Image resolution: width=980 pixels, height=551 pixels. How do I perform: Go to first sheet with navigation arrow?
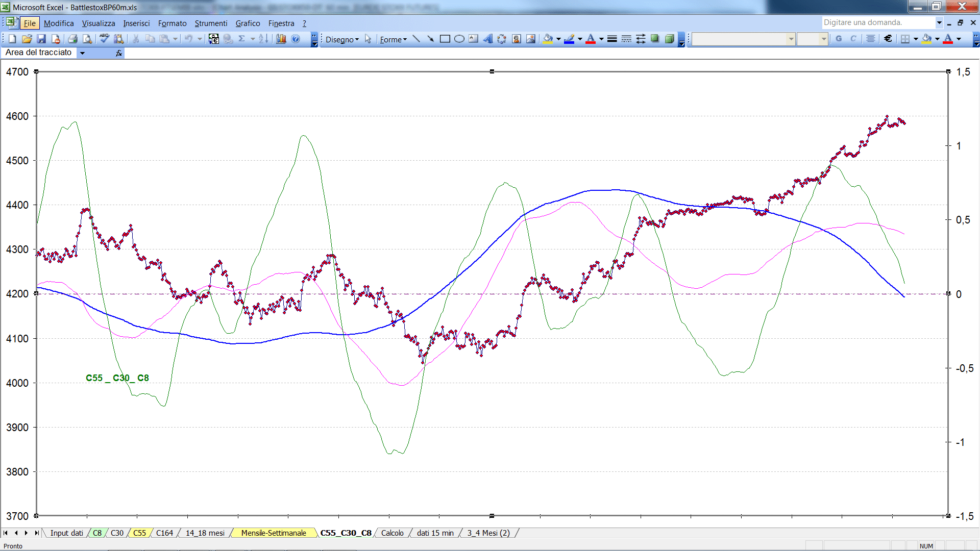click(x=6, y=533)
